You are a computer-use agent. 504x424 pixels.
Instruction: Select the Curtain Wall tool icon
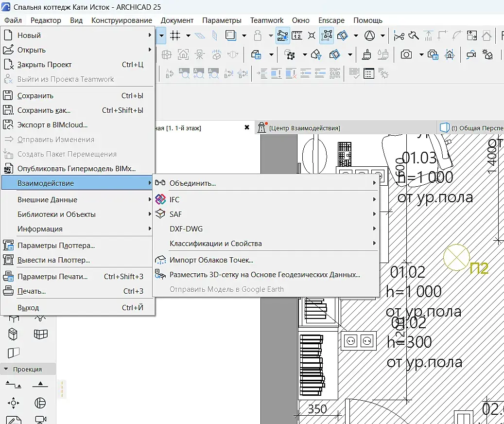[41, 334]
